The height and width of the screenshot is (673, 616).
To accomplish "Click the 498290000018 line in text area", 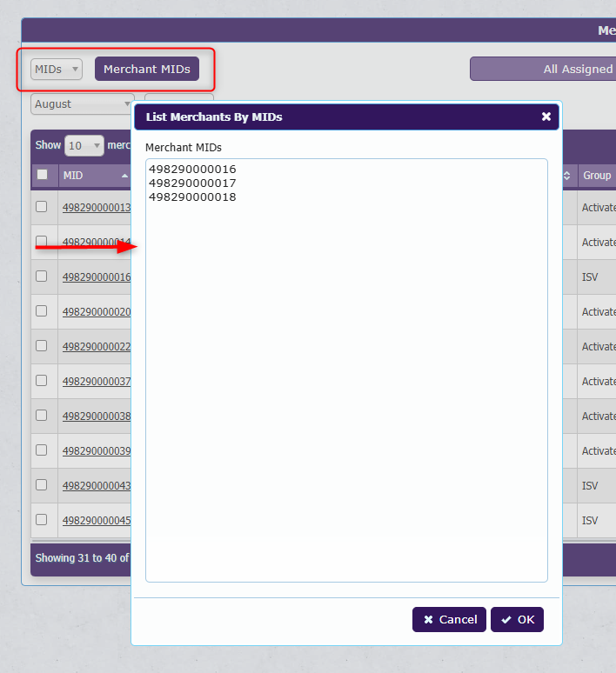I will (x=192, y=197).
